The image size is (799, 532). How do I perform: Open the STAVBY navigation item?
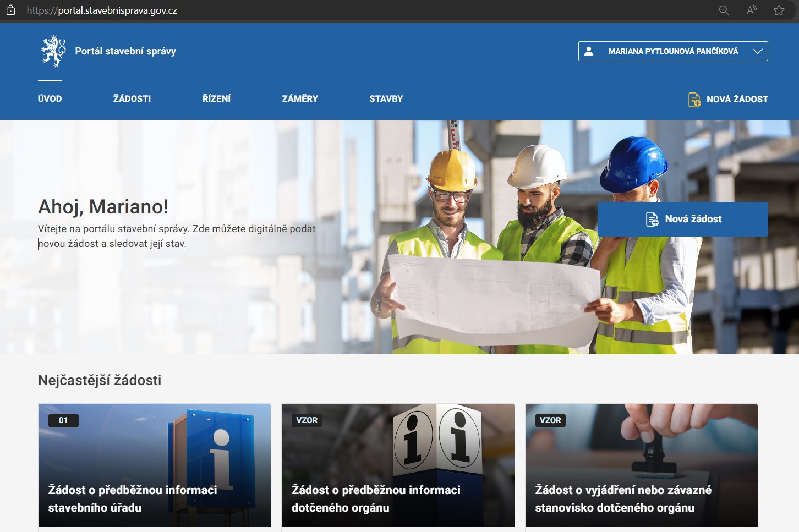(x=386, y=99)
